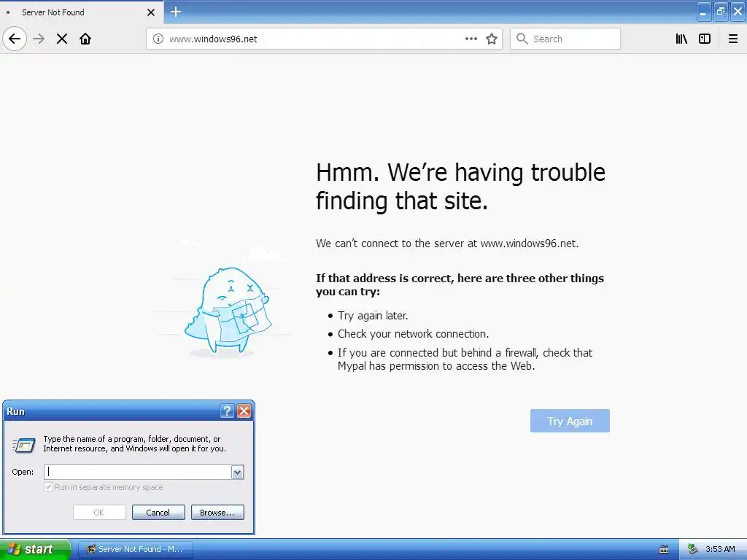Image resolution: width=747 pixels, height=560 pixels.
Task: Click Browse... in the Run dialog
Action: (217, 513)
